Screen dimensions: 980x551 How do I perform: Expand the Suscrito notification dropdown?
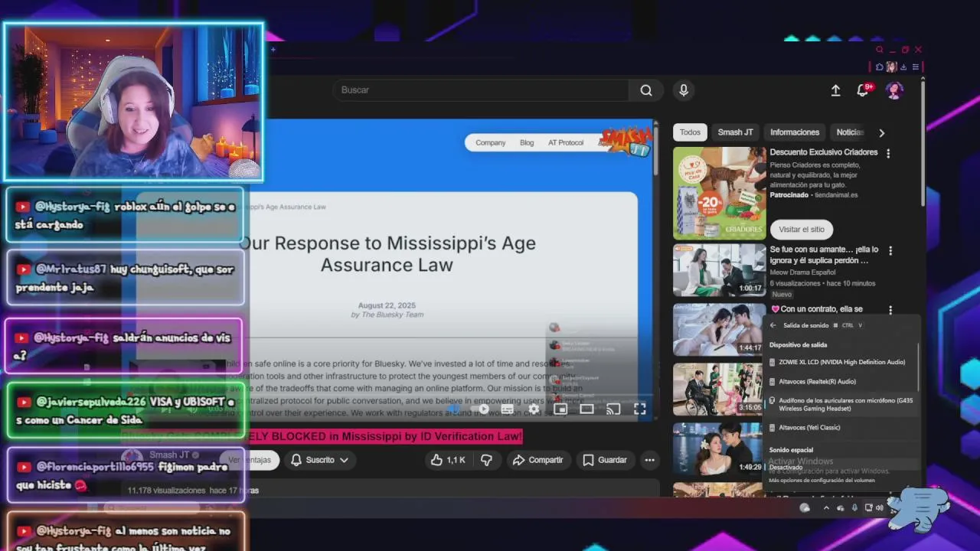click(319, 460)
